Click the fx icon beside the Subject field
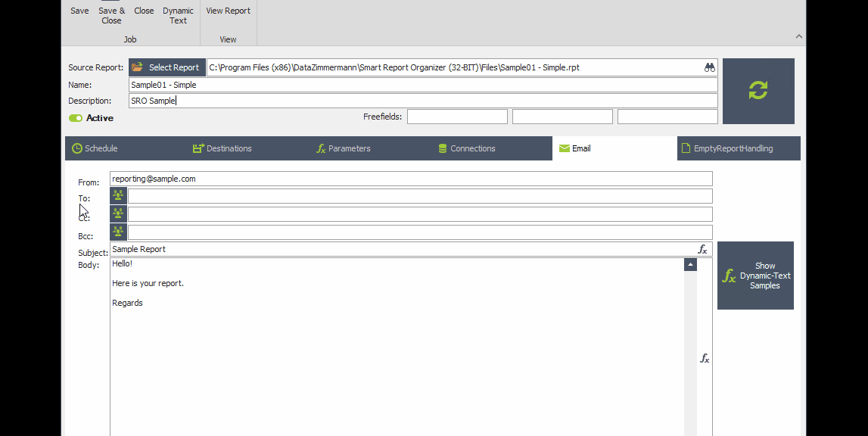This screenshot has width=868, height=436. click(x=703, y=249)
